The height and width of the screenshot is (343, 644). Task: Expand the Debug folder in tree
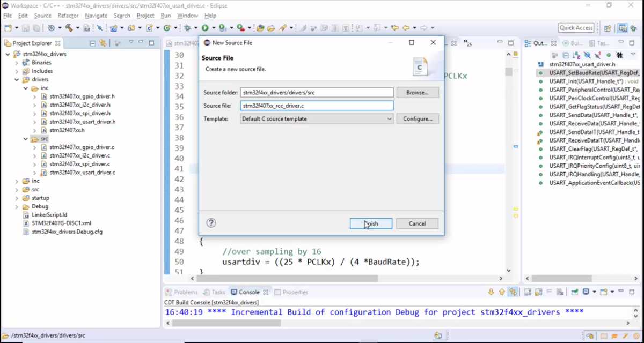[17, 206]
